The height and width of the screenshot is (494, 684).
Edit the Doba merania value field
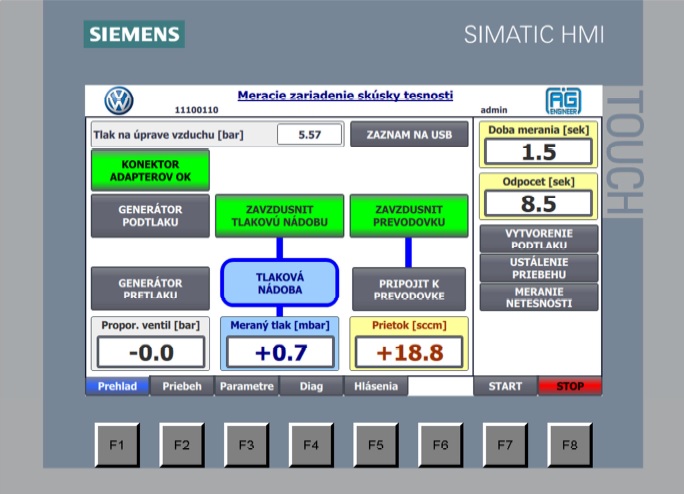(x=538, y=152)
